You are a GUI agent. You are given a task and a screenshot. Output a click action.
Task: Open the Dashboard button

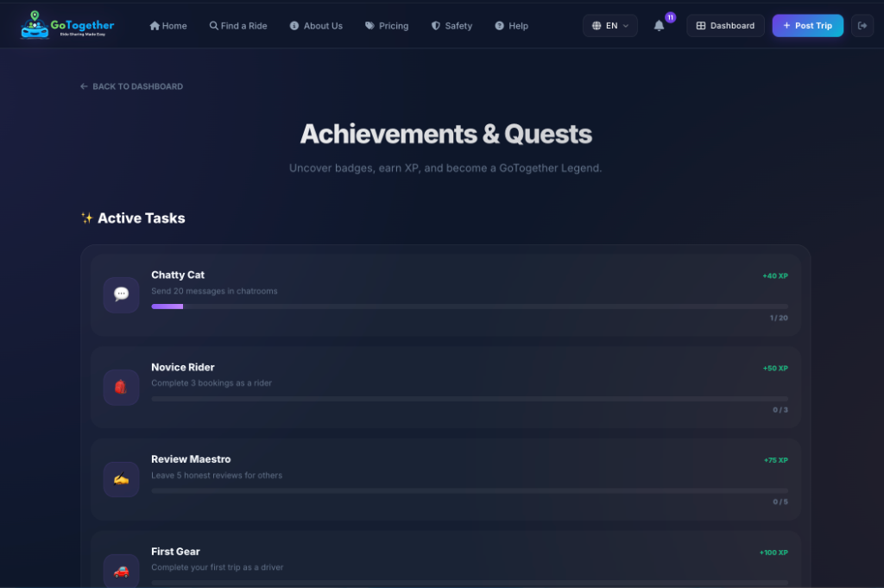(725, 26)
